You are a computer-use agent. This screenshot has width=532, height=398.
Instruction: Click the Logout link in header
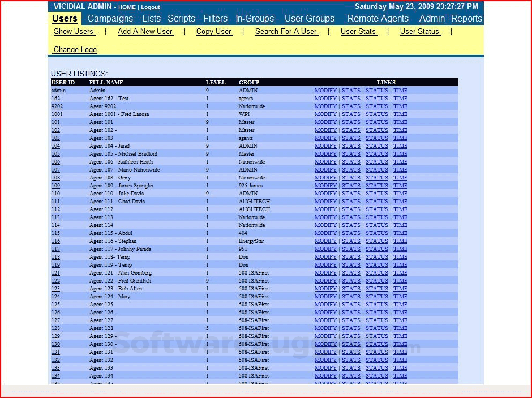click(150, 7)
